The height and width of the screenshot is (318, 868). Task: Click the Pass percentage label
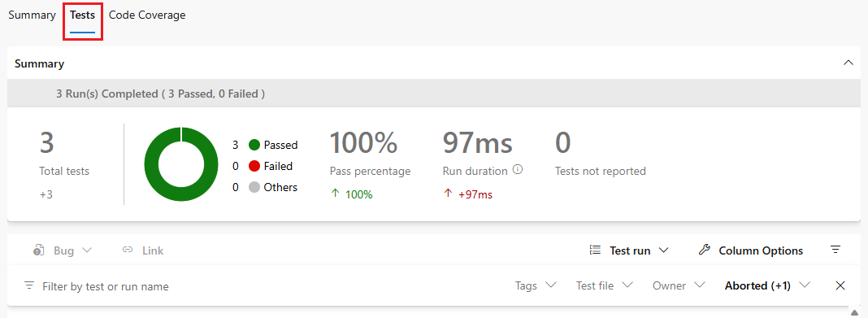click(371, 171)
